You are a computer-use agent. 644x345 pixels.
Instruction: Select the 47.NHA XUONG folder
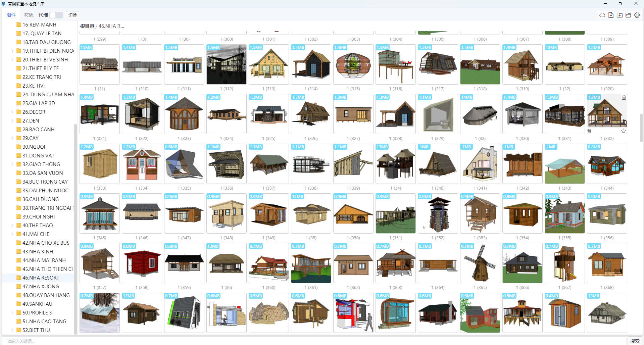point(41,287)
